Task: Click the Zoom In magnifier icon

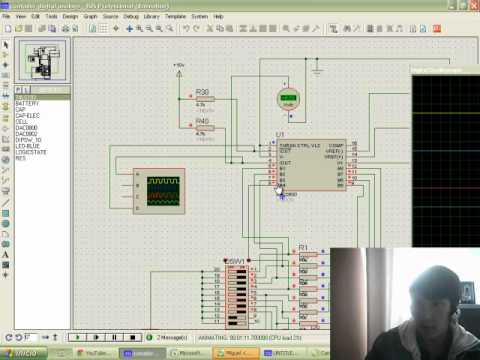Action: 140,29
